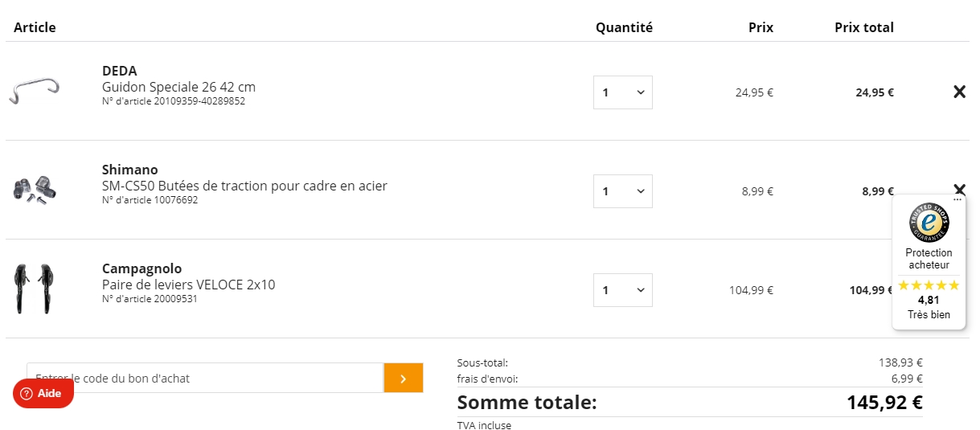
Task: Submit voucher code with orange arrow button
Action: point(403,379)
